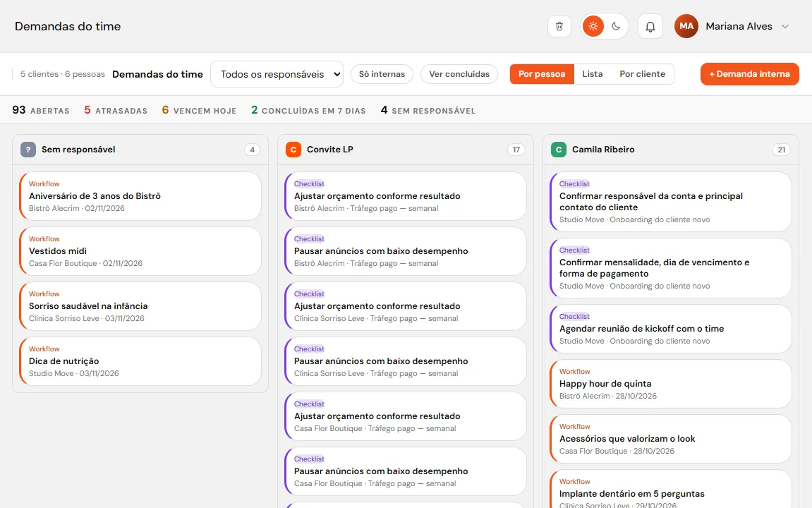Click the 2 Concluídas em 7 dias counter

click(x=308, y=110)
